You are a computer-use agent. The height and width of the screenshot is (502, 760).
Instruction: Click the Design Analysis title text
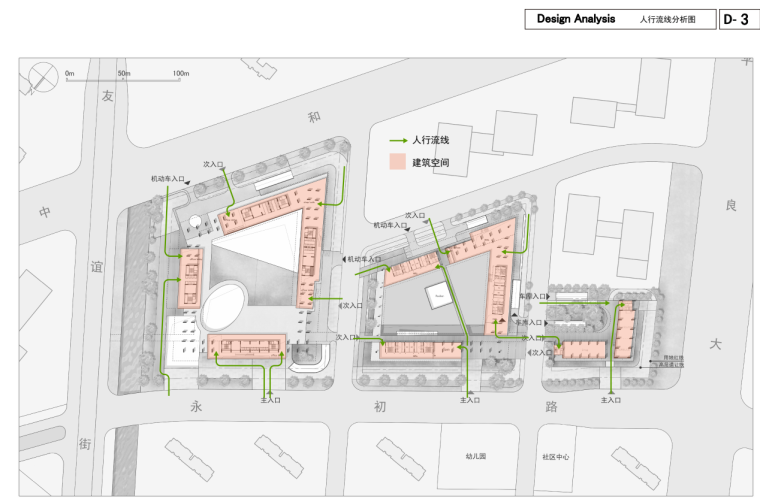tap(575, 19)
